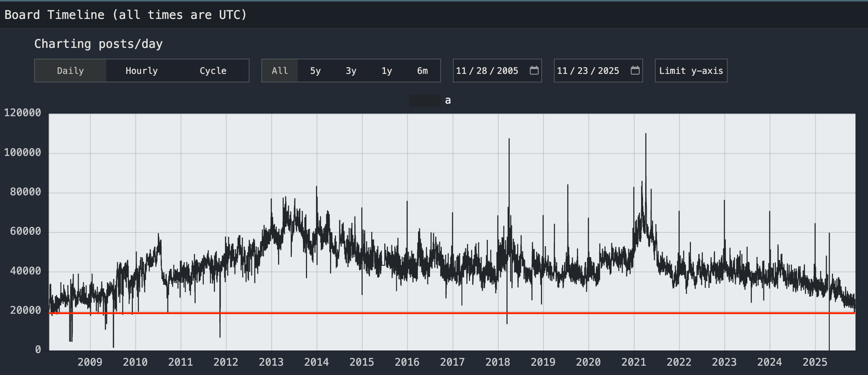The width and height of the screenshot is (868, 375).
Task: Select the 5y time range
Action: click(316, 71)
